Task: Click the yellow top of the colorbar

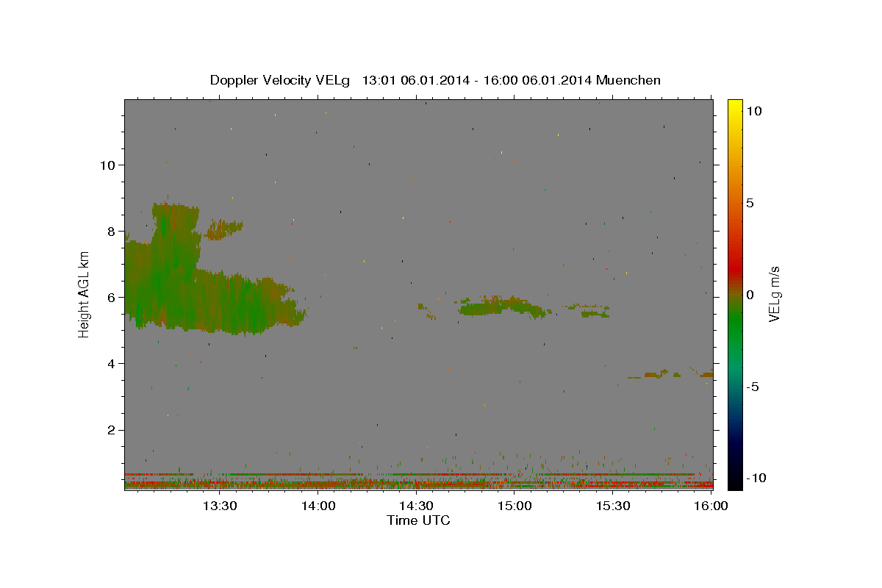Action: click(x=734, y=107)
